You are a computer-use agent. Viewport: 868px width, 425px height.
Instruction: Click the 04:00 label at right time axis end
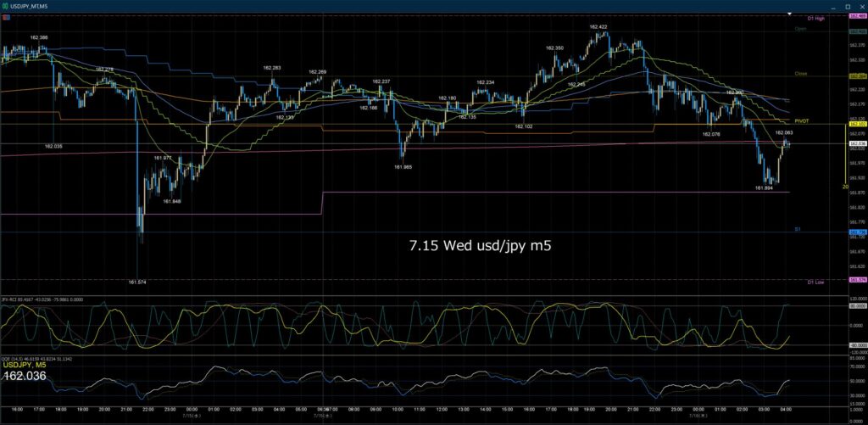[x=786, y=411]
